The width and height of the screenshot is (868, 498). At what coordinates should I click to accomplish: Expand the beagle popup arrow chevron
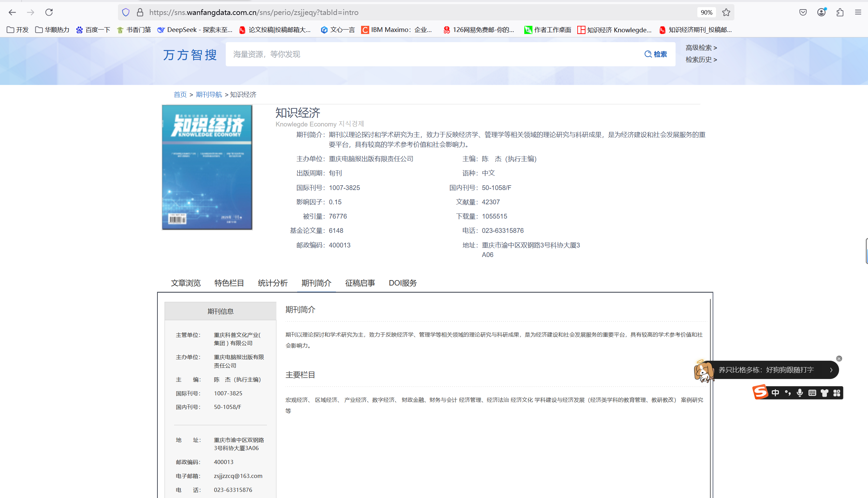[x=831, y=370]
